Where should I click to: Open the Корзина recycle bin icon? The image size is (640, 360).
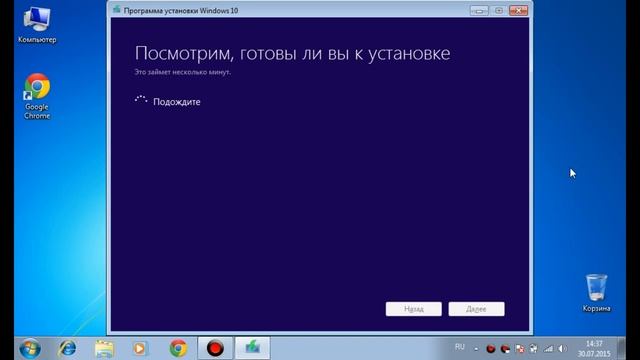tap(596, 293)
